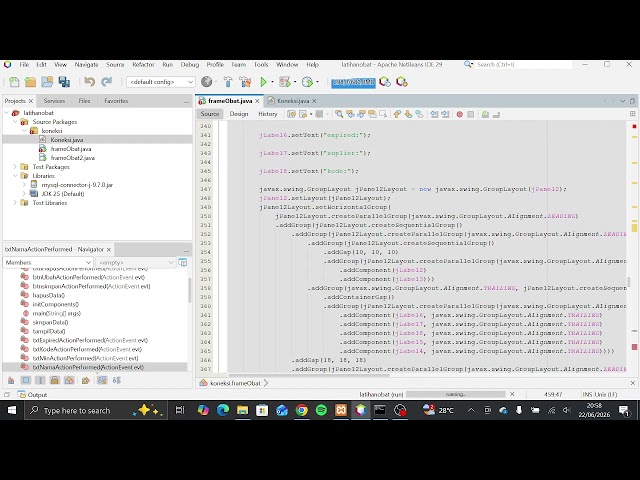
Task: Click the Build Project hammer icon
Action: click(228, 82)
